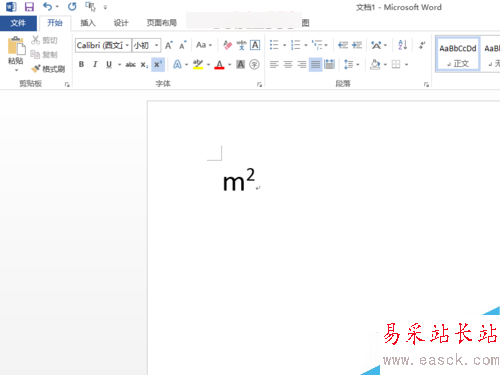Click the Sort A-Z icon
This screenshot has width=500, height=375.
coord(403,45)
